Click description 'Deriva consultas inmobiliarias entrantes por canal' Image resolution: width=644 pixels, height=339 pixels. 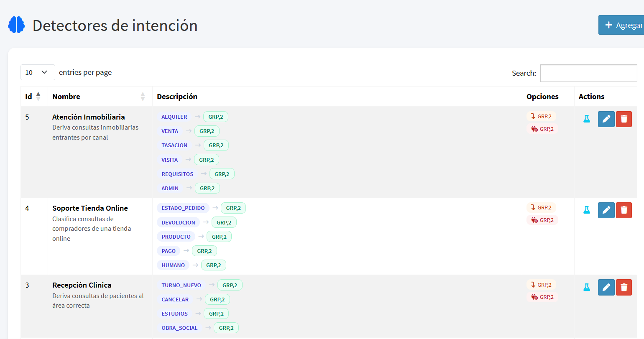(95, 133)
